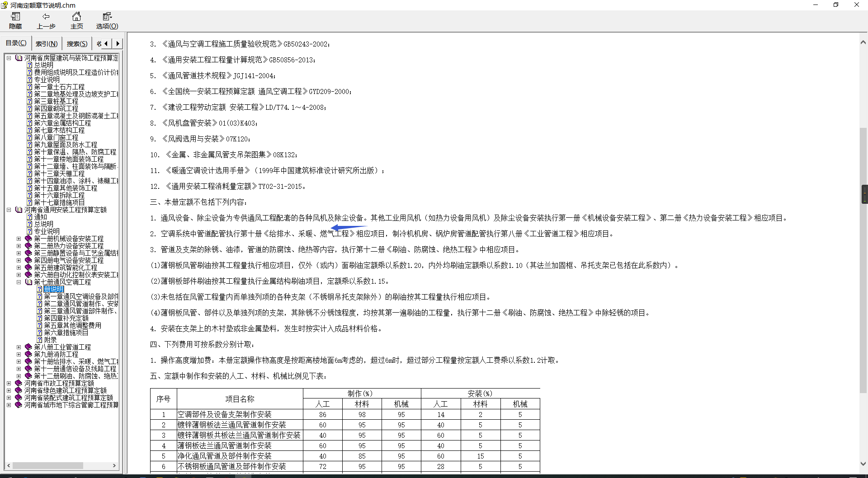Image resolution: width=868 pixels, height=478 pixels.
Task: Open 第四章补充定额 topic
Action: 66,318
